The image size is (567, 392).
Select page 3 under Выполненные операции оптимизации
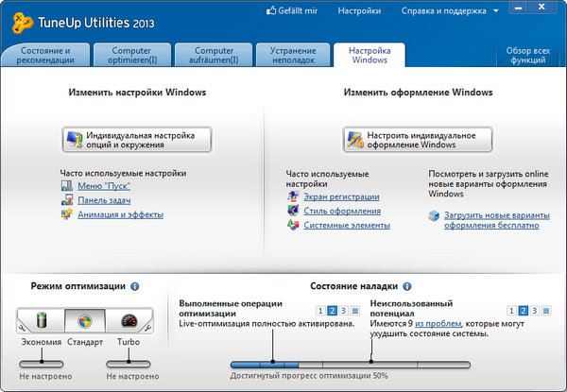coord(344,311)
